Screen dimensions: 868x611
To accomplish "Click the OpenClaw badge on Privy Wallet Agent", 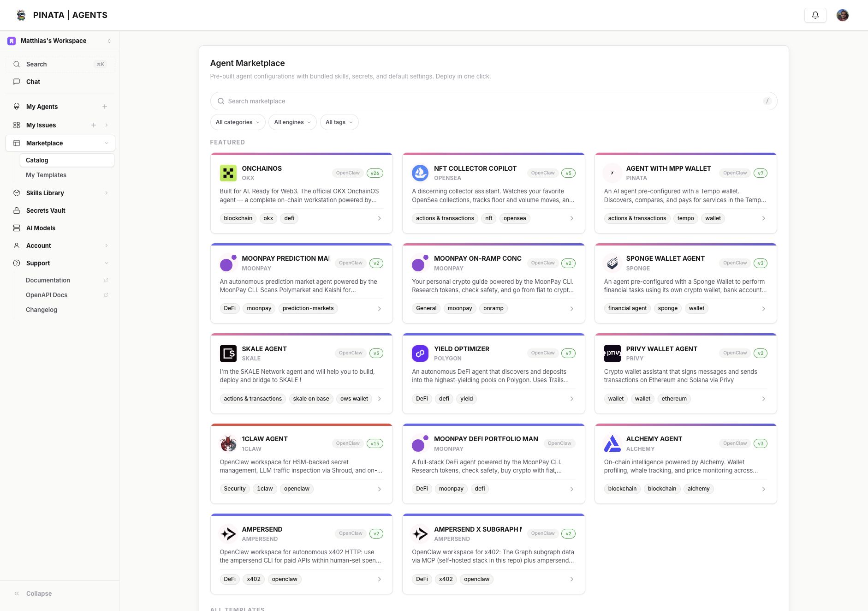I will [x=735, y=353].
